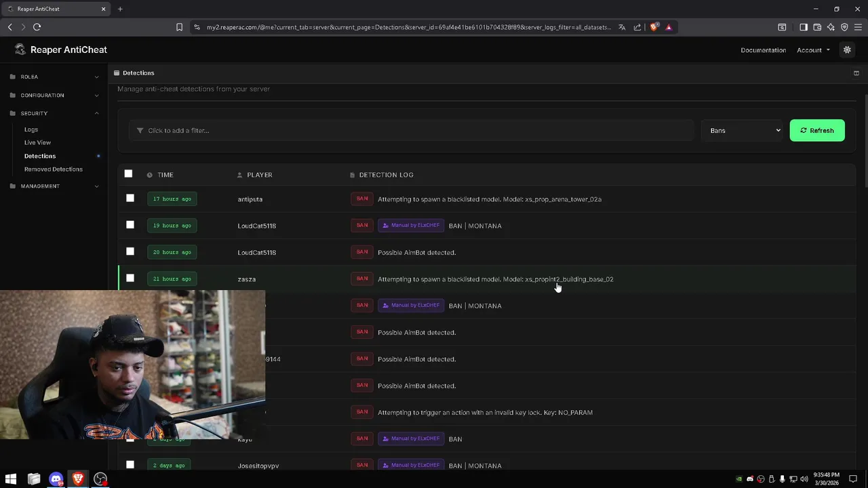Viewport: 868px width, 488px height.
Task: Open the Leo AI sparkle icon
Action: tap(831, 27)
